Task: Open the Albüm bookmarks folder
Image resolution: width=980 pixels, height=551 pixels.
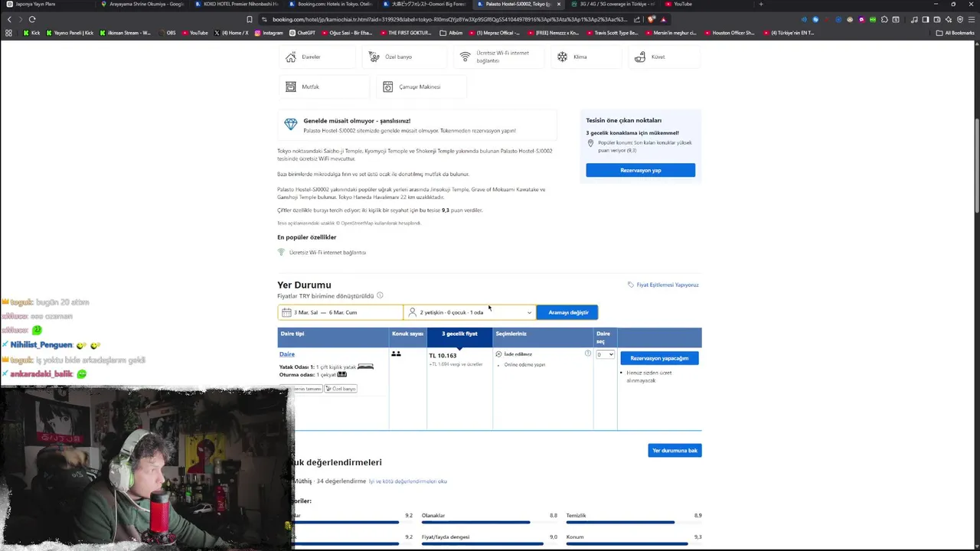Action: 452,33
